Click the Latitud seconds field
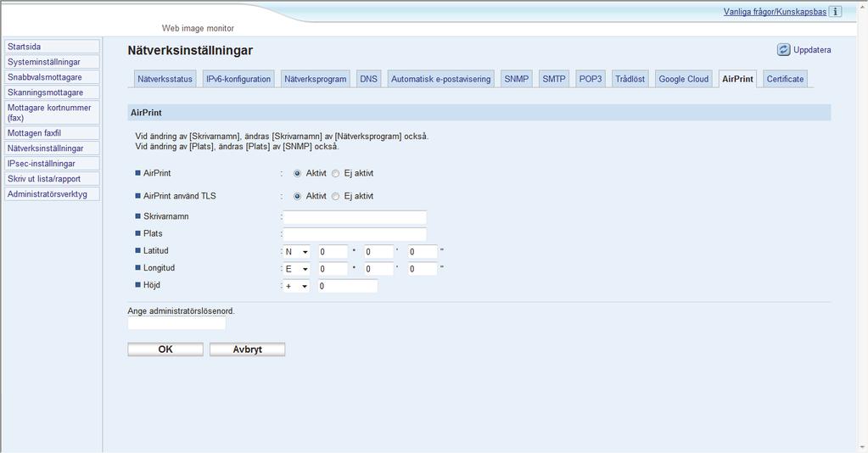Image resolution: width=868 pixels, height=453 pixels. coord(423,252)
